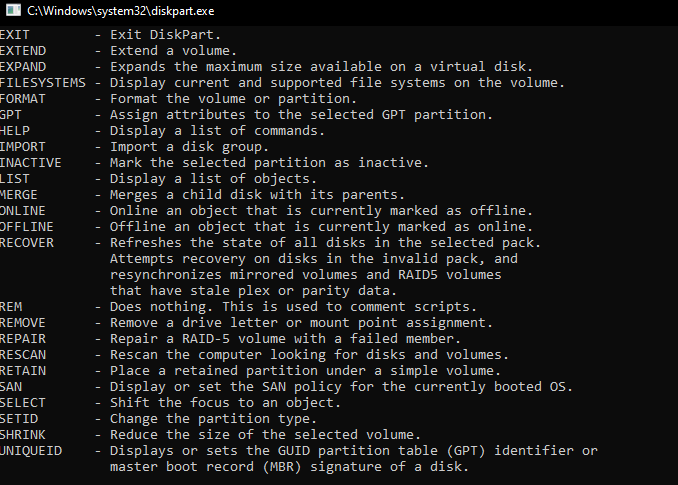Image resolution: width=678 pixels, height=485 pixels.
Task: Click the GPT command name
Action: tap(12, 114)
